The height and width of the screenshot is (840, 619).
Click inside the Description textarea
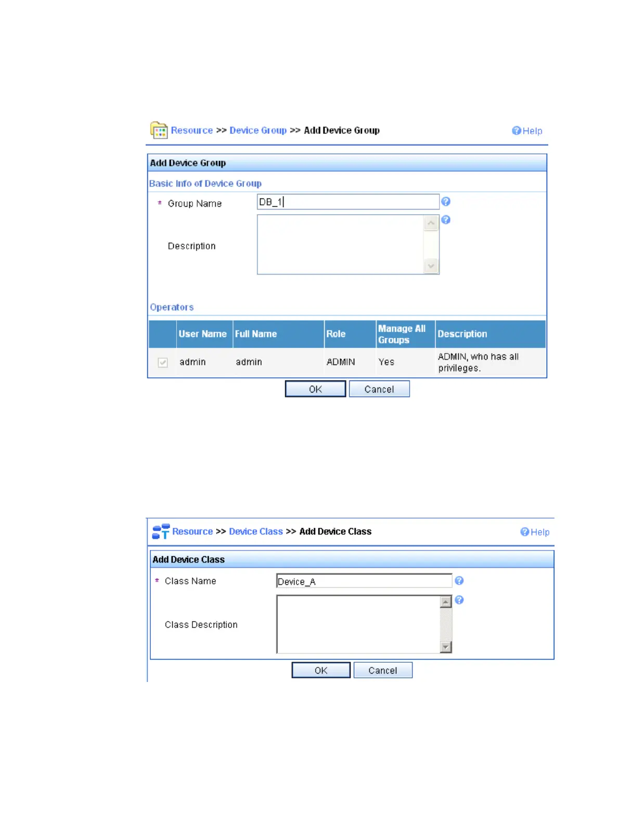coord(341,244)
